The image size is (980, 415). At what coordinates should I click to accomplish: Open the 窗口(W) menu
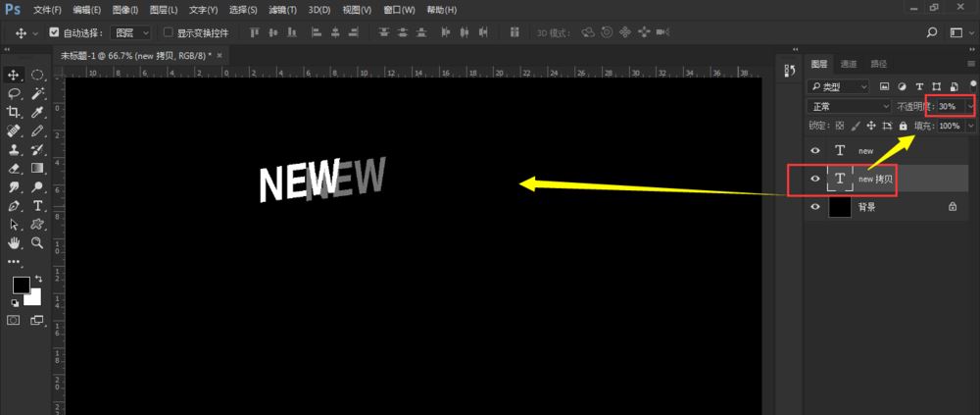tap(400, 10)
